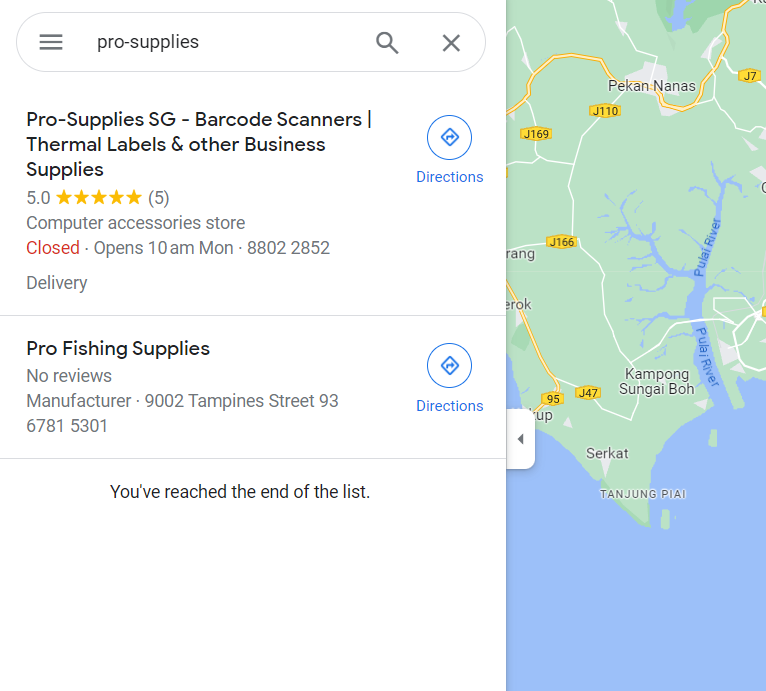Click Directions icon for Pro Fishing Supplies

coord(449,366)
